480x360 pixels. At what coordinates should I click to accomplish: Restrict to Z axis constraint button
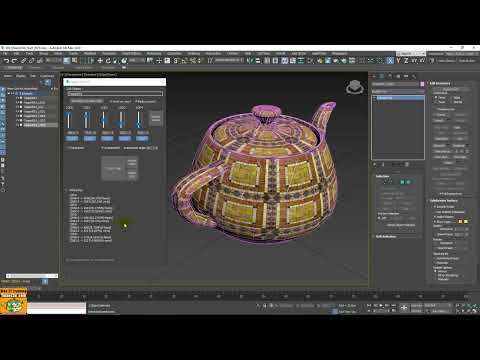(x=406, y=61)
